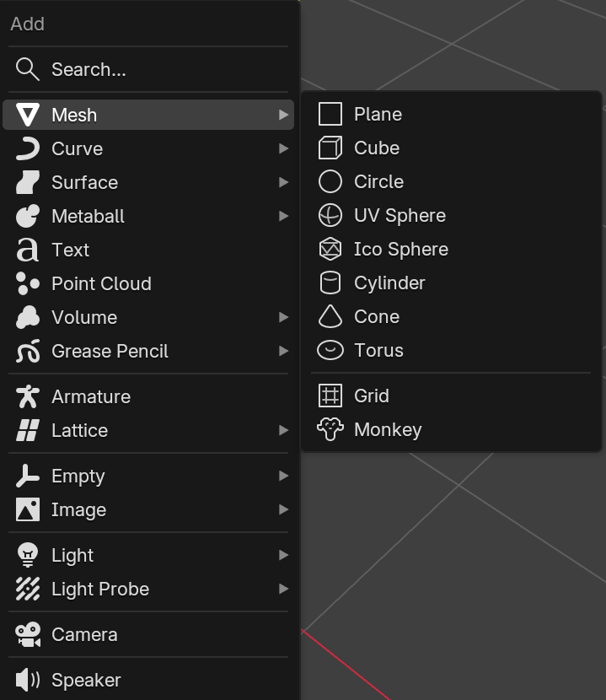This screenshot has height=700, width=606.
Task: Expand the Curve submenu arrow
Action: coord(283,148)
